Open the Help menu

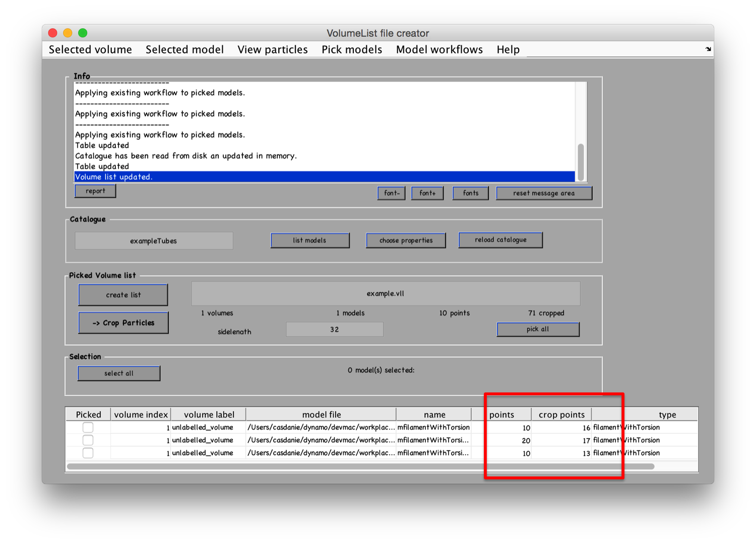(508, 49)
